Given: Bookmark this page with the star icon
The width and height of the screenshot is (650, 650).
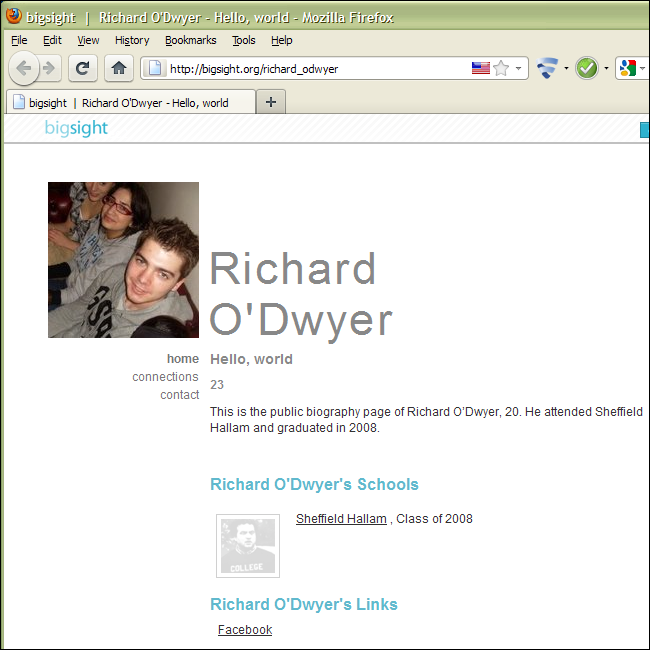Looking at the screenshot, I should click(x=501, y=68).
